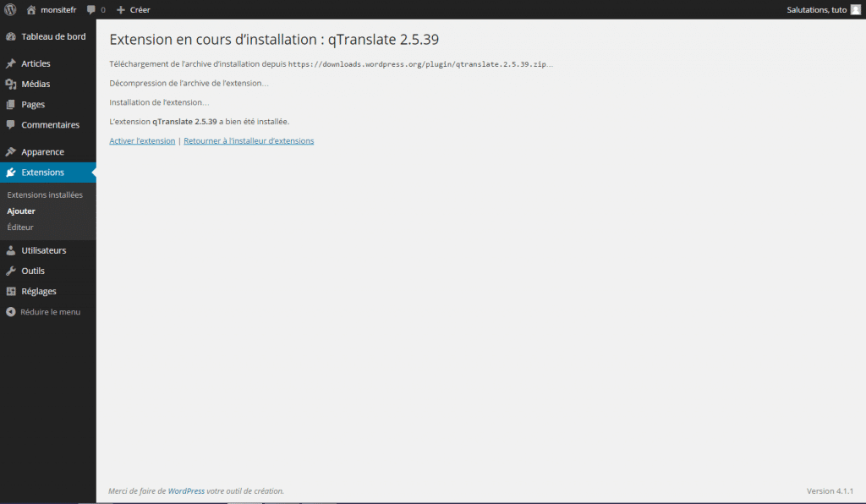The width and height of the screenshot is (866, 504).
Task: Click the Apparence paintbrush icon
Action: pos(10,152)
